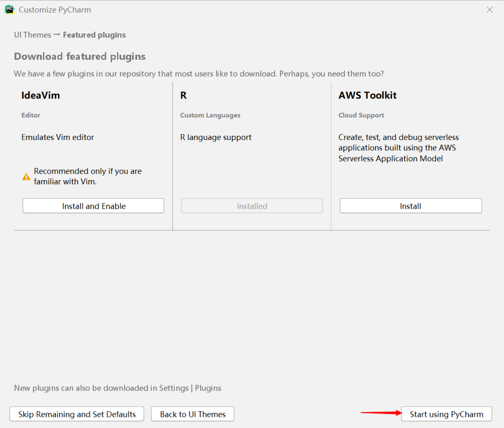Start using PyCharm

click(447, 414)
